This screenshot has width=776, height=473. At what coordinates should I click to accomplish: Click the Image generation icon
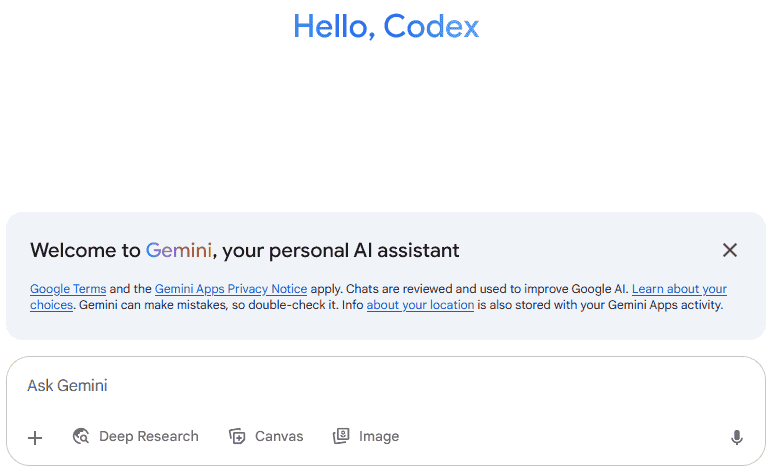coord(341,436)
